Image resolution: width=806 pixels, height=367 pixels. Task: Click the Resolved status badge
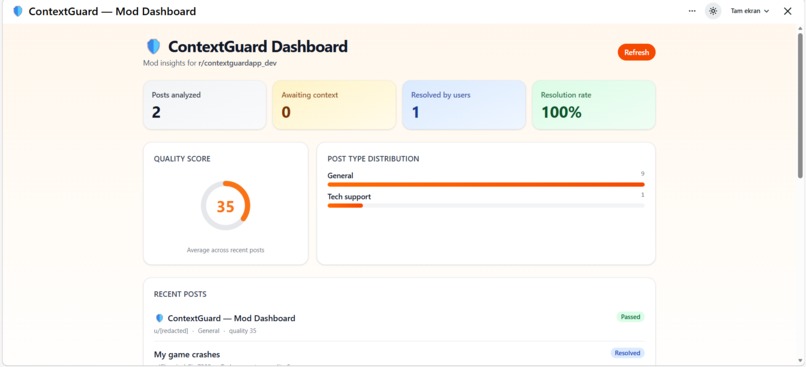coord(627,353)
